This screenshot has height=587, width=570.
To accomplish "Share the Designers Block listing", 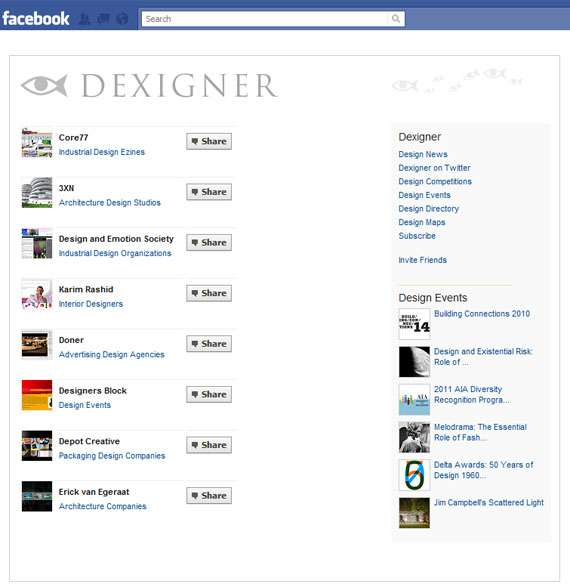I will [x=209, y=394].
